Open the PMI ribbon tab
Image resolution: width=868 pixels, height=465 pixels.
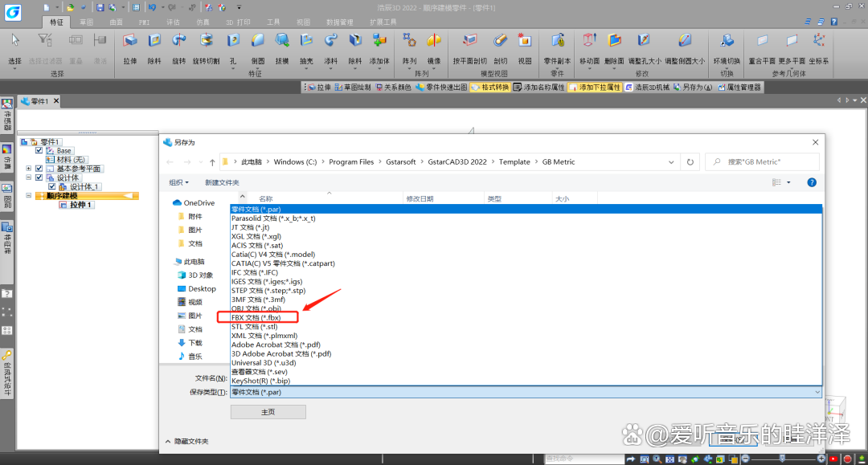pyautogui.click(x=145, y=22)
